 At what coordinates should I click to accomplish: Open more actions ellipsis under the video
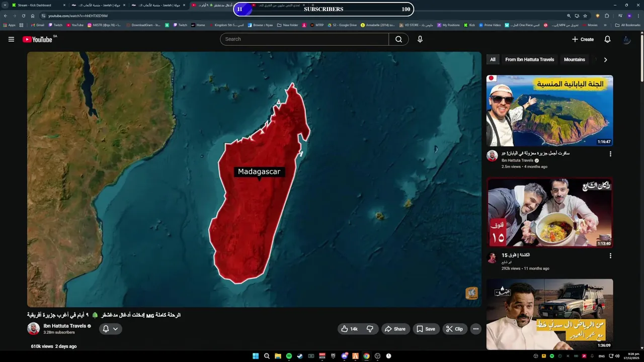(476, 329)
